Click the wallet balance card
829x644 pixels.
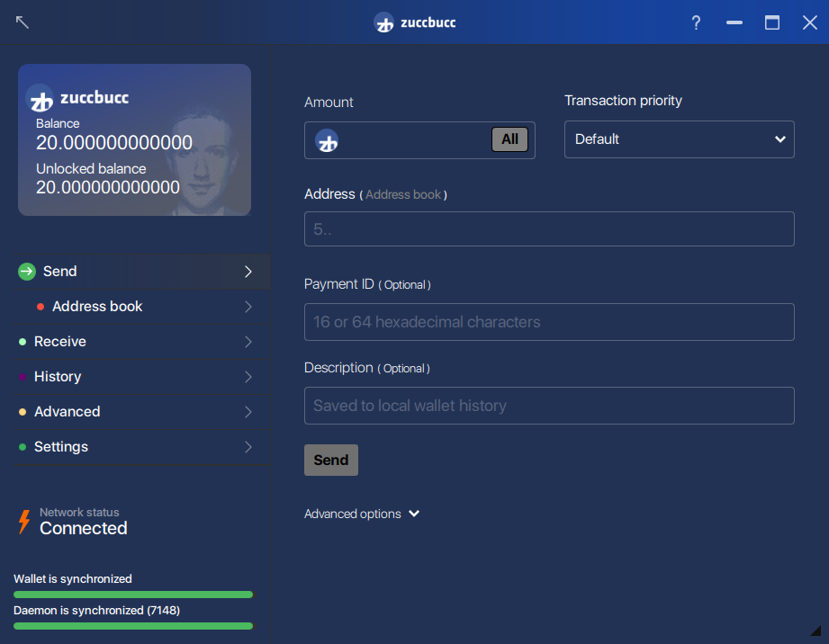pos(134,140)
